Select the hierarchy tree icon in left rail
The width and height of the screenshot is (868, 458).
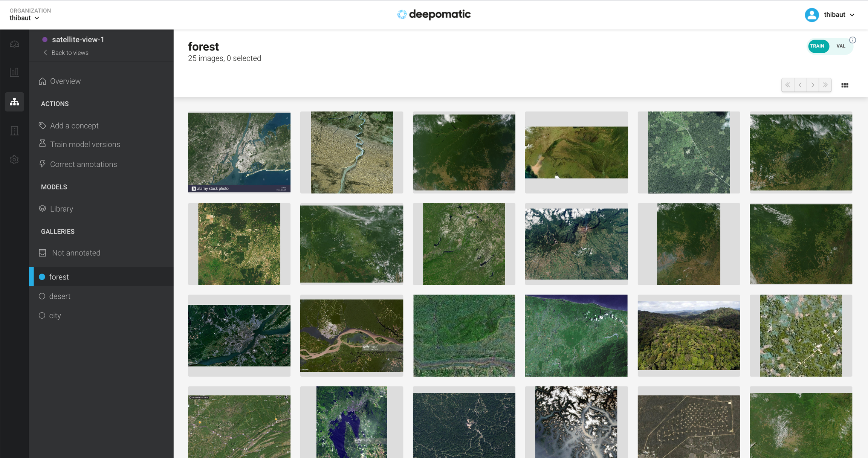[14, 102]
